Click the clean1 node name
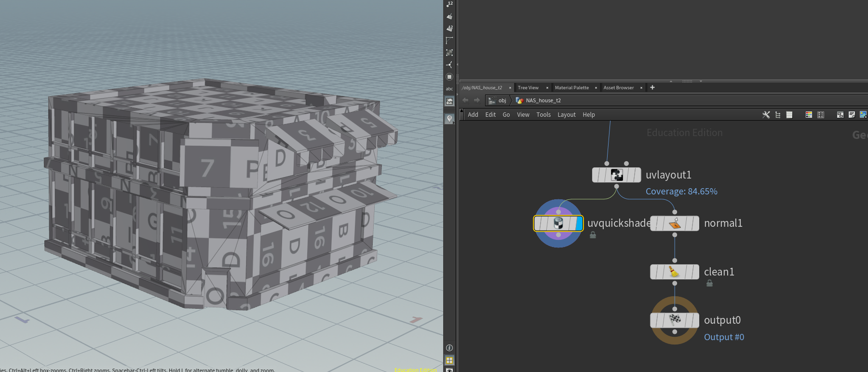868x372 pixels. (x=719, y=272)
